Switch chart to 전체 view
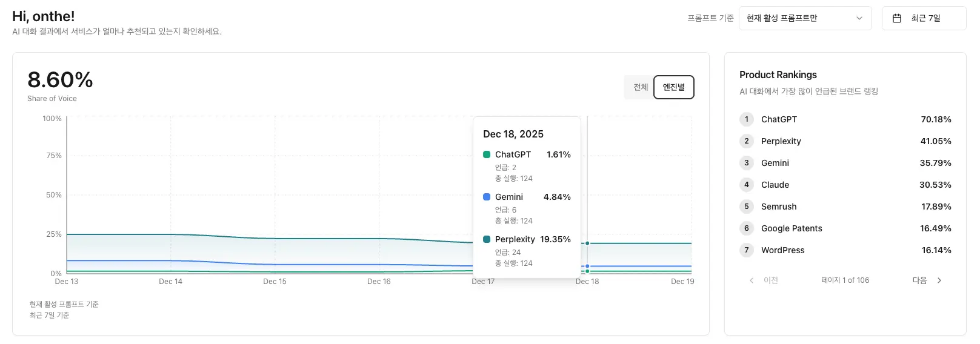 tap(641, 87)
